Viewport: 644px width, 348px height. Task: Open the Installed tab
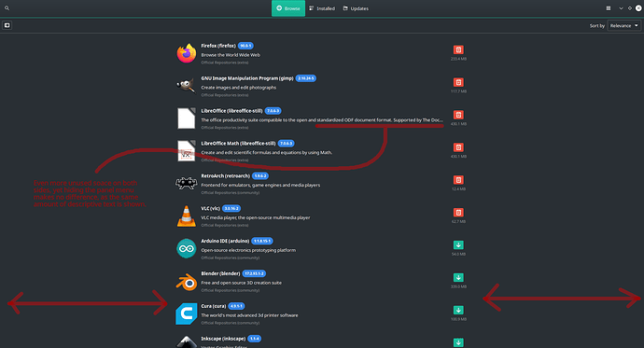pyautogui.click(x=322, y=8)
